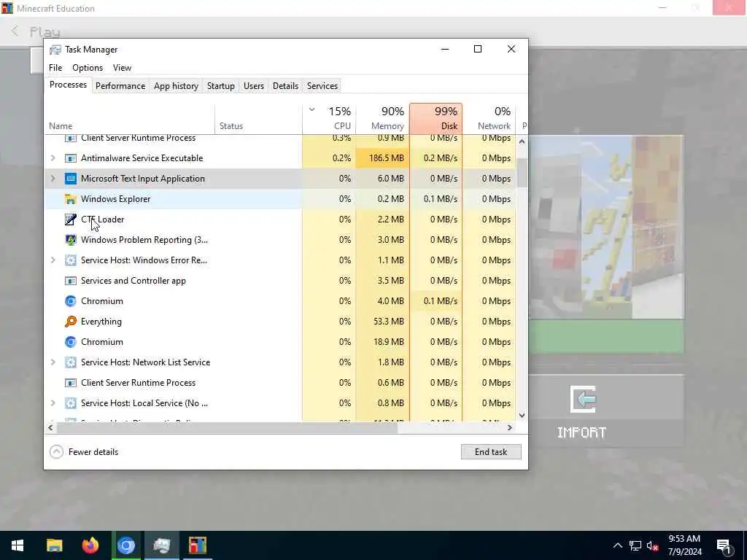Click the Everything magnifier icon

pos(71,322)
